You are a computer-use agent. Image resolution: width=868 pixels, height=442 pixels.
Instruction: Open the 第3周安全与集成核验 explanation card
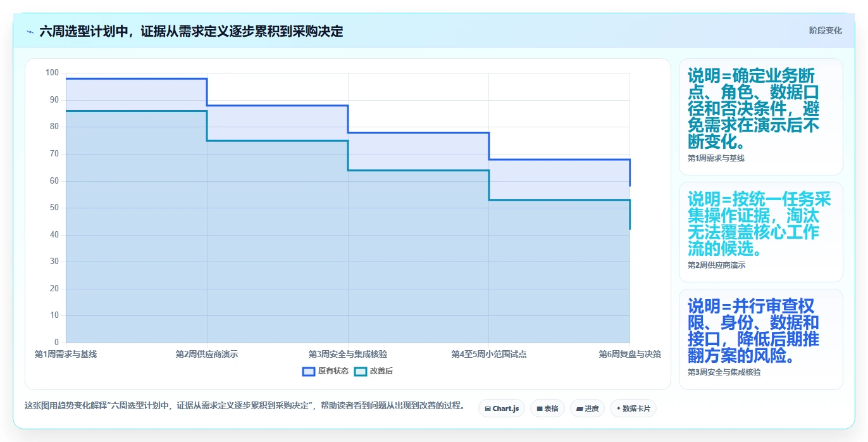(760, 339)
